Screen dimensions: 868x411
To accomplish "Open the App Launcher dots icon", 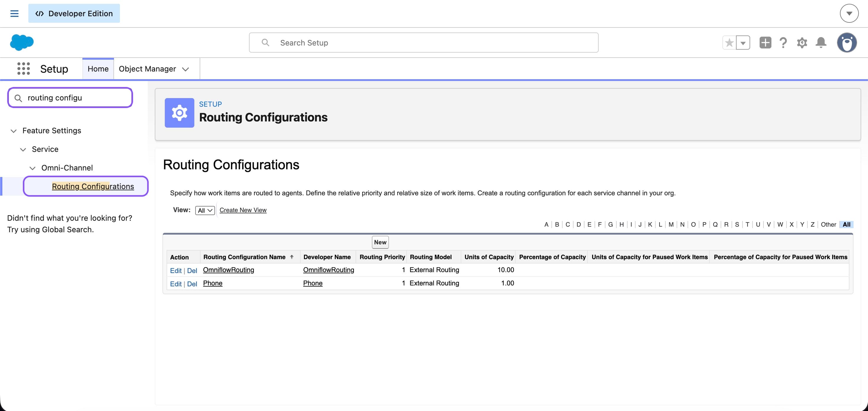I will 24,69.
